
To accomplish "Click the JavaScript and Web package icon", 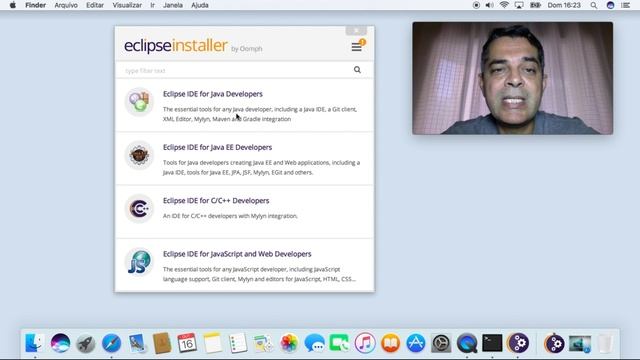I will (139, 262).
